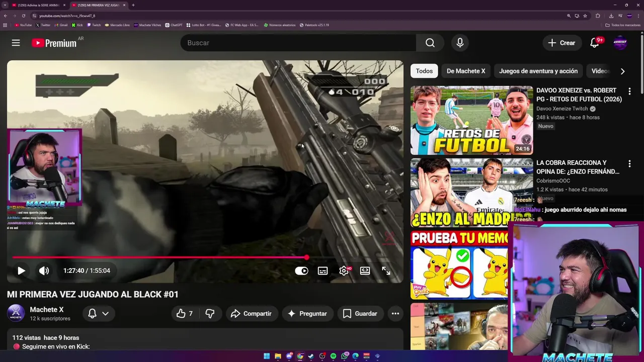This screenshot has width=644, height=362.
Task: Open DAVOO XENEIZE vs. ROBERT PG title
Action: (x=579, y=95)
